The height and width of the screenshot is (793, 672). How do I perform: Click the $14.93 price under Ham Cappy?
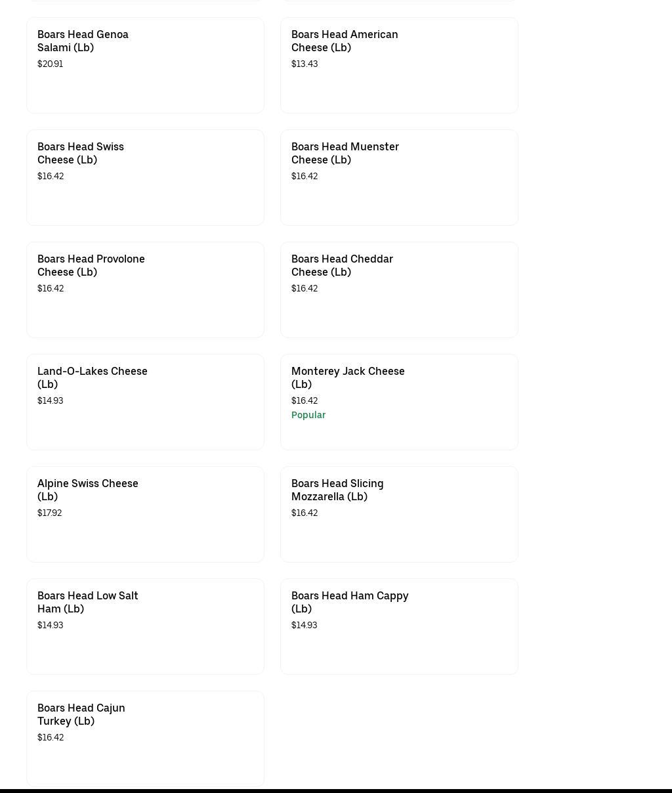coord(304,625)
